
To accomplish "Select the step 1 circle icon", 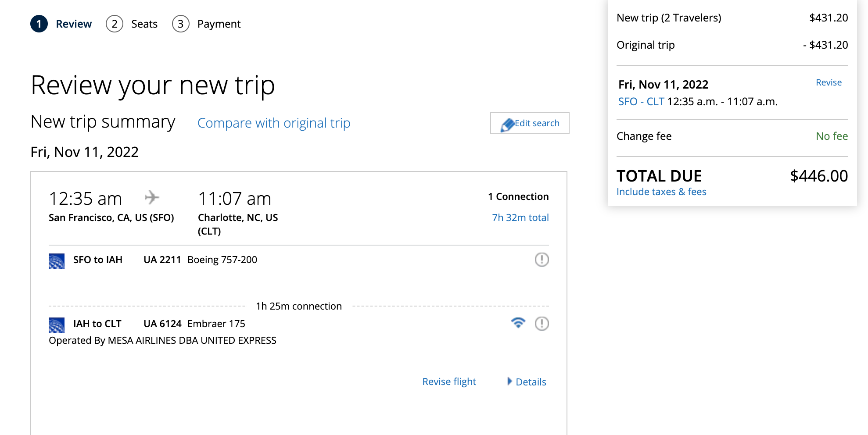I will coord(39,24).
